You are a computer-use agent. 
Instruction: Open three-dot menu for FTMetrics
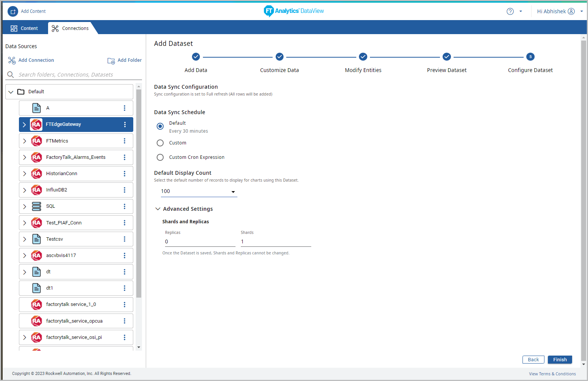(x=125, y=141)
